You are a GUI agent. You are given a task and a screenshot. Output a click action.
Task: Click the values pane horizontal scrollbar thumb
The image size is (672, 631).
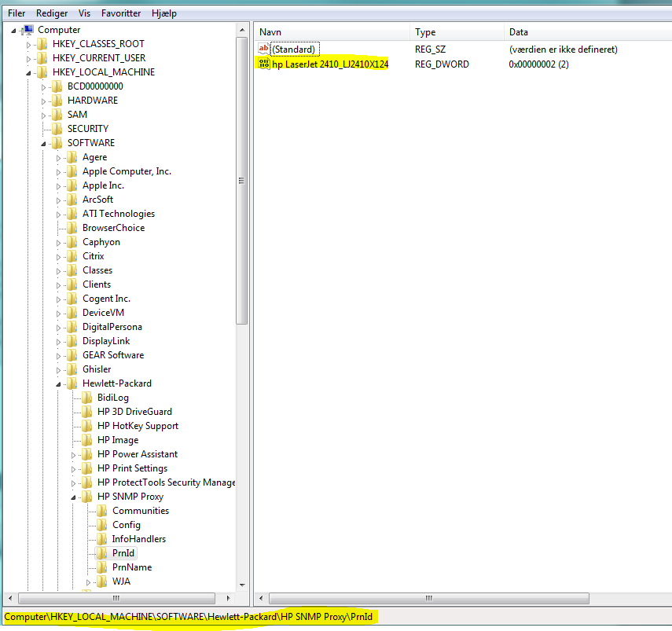(429, 598)
